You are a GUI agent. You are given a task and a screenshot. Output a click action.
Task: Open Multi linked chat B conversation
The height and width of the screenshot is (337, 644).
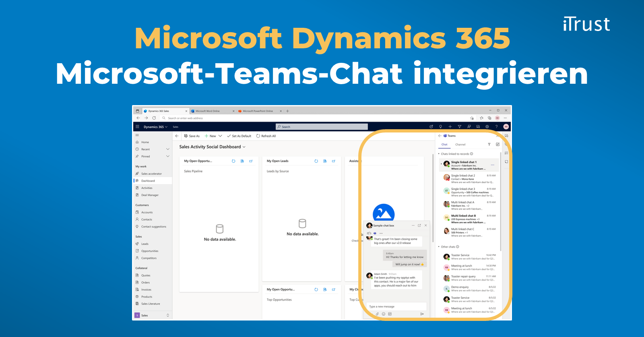[x=469, y=219]
